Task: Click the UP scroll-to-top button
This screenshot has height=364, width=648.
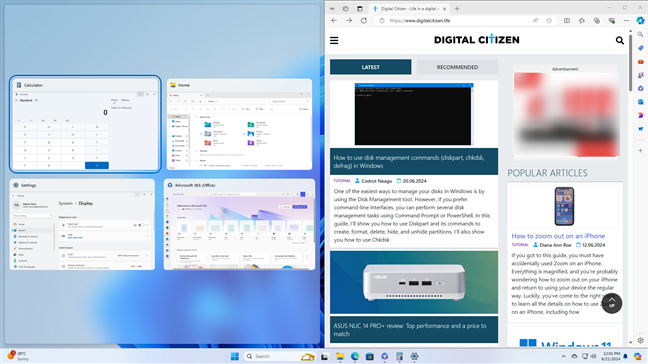Action: pyautogui.click(x=612, y=303)
